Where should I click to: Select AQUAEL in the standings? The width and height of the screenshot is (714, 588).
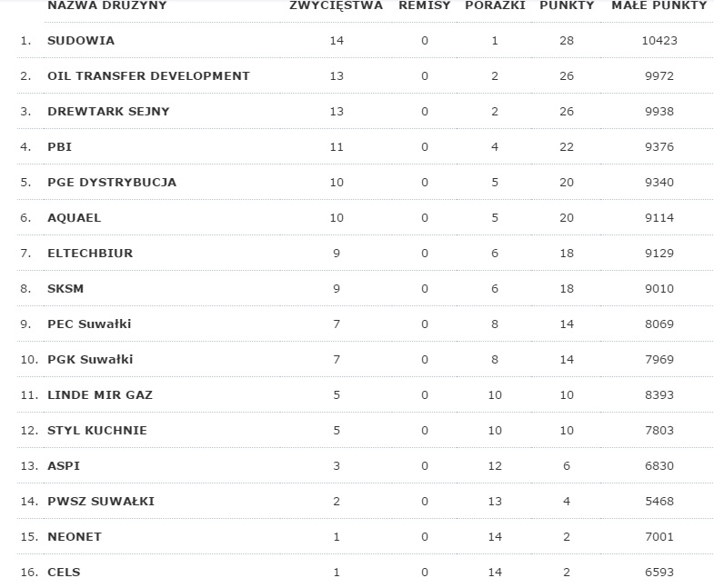75,218
